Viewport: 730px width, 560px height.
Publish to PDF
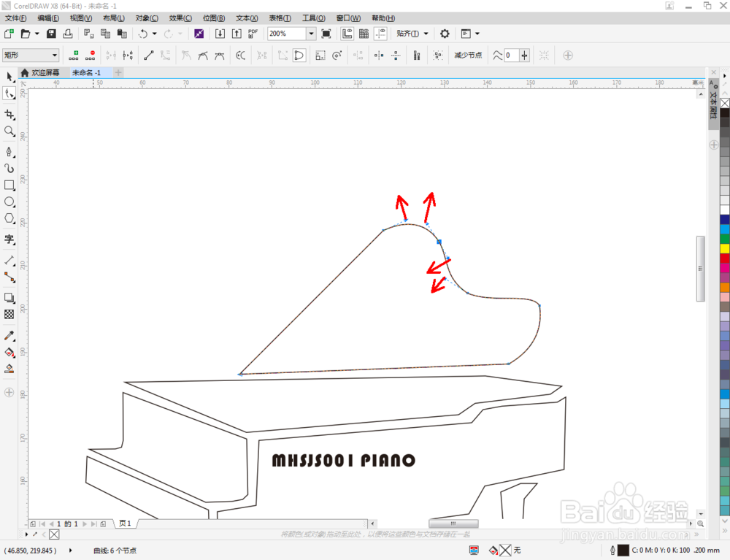(253, 34)
